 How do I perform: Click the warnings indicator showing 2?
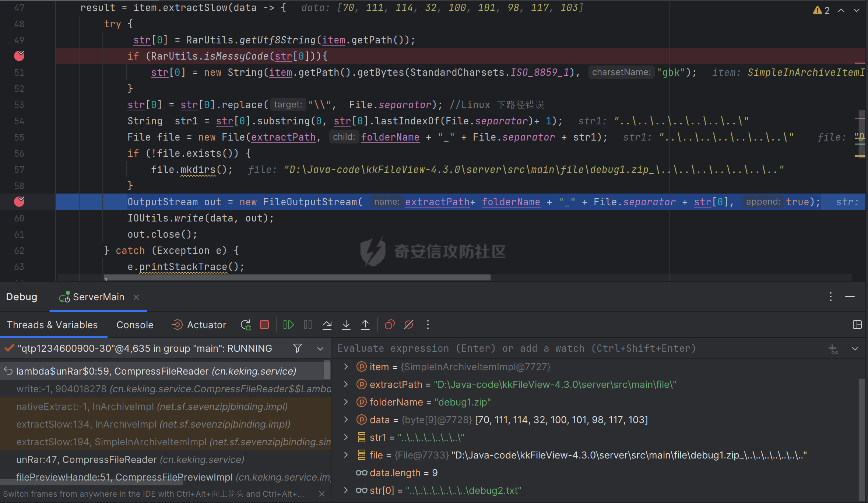[x=822, y=10]
